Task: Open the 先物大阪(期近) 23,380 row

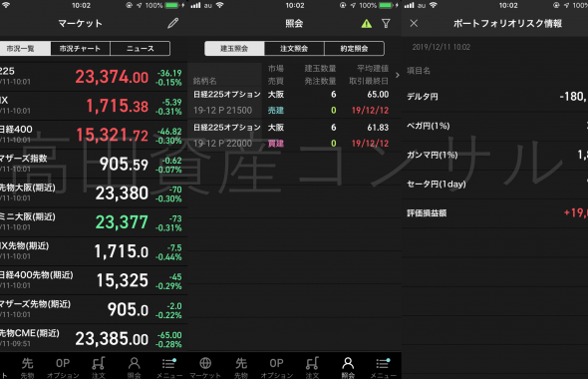Action: coord(94,192)
